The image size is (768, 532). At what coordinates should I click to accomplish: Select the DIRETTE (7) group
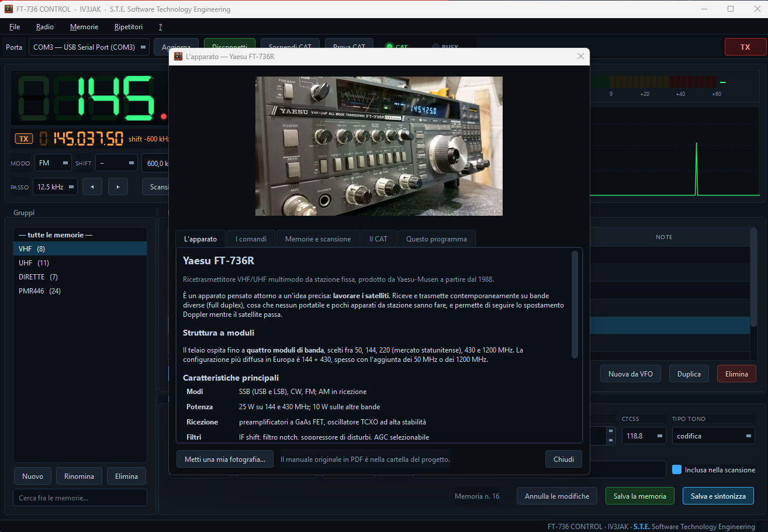click(x=80, y=277)
